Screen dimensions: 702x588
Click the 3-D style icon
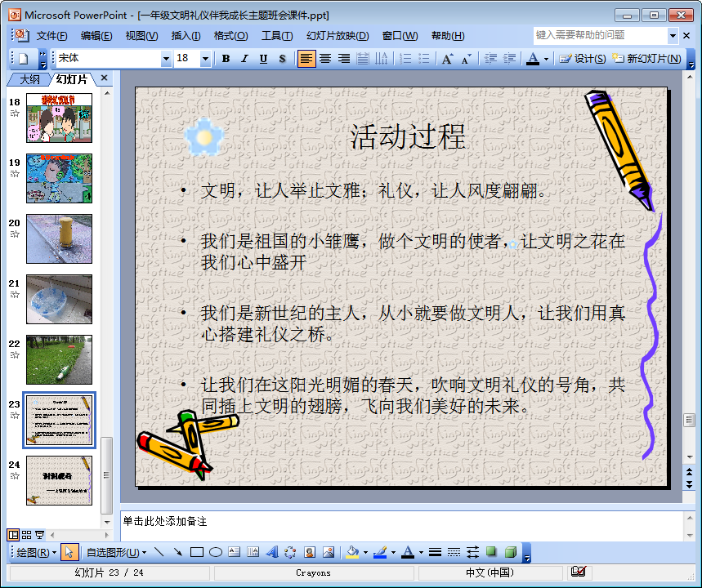click(x=510, y=552)
